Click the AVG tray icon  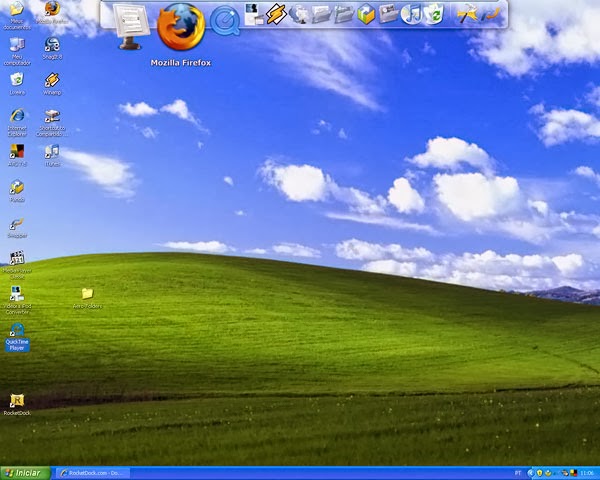(x=574, y=473)
